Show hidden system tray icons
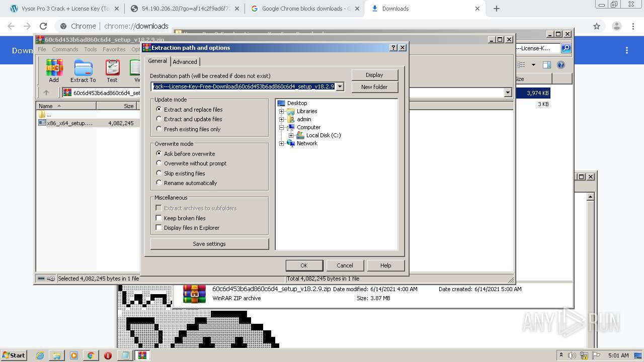The height and width of the screenshot is (362, 644). click(561, 355)
